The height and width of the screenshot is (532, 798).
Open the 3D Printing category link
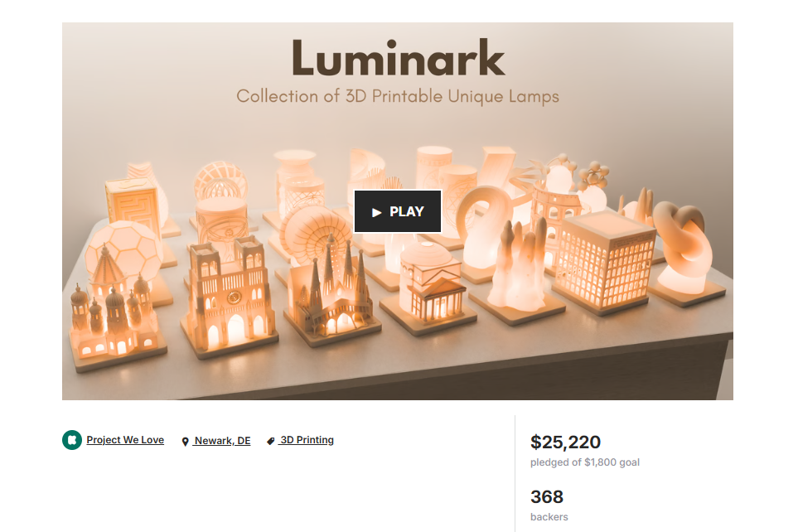tap(307, 440)
